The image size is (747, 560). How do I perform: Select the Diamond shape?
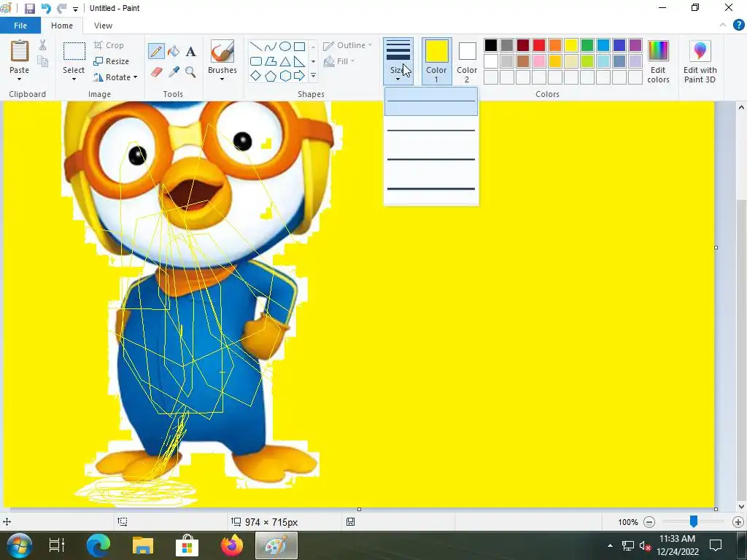click(256, 76)
